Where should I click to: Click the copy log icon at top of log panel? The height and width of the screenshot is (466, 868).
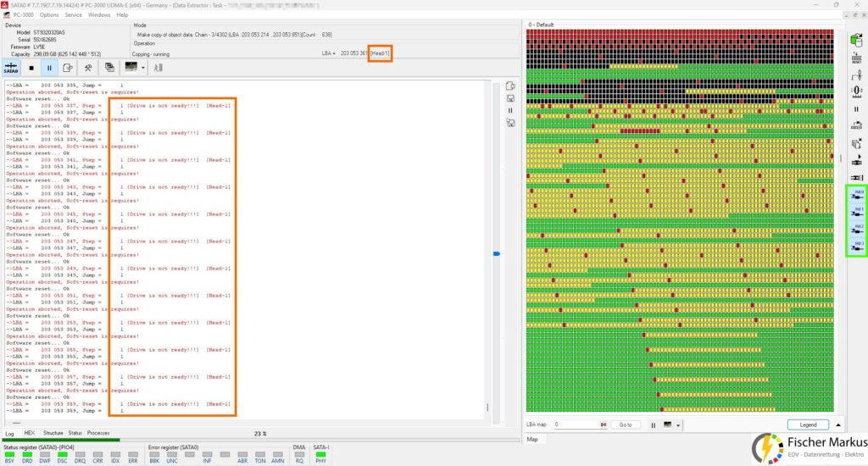point(510,86)
